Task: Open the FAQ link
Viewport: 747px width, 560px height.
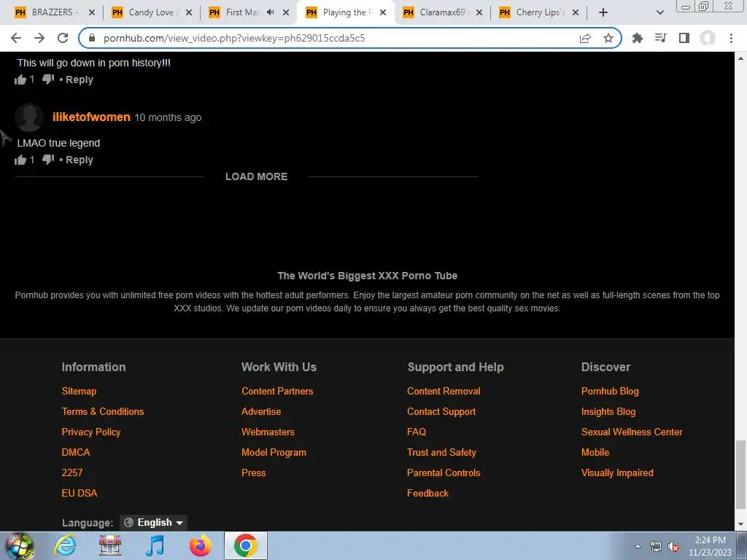Action: pos(417,432)
